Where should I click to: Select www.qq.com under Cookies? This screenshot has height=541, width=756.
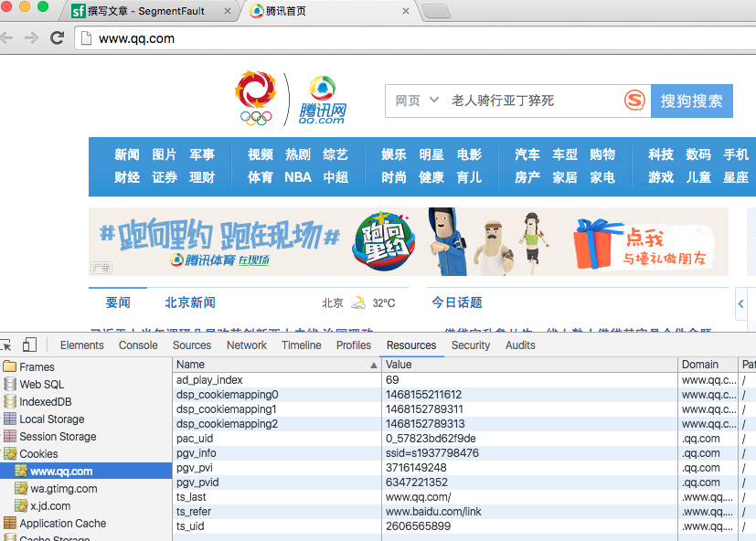86,471
